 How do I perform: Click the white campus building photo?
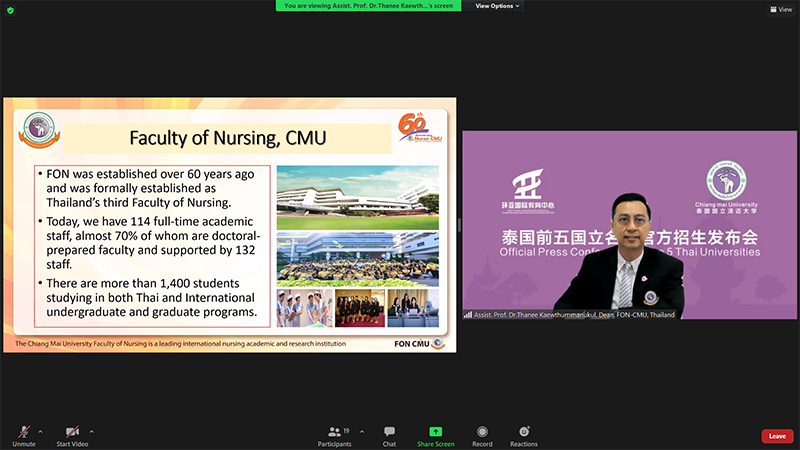(358, 197)
